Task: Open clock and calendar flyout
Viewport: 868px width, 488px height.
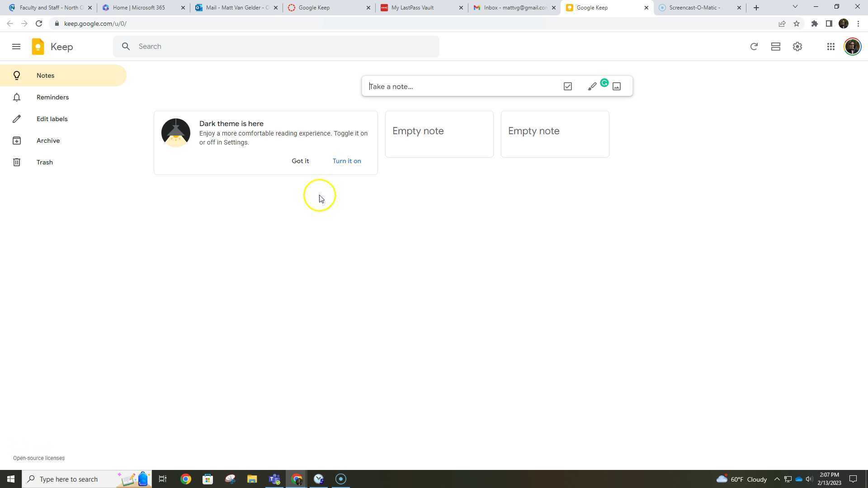Action: click(829, 479)
